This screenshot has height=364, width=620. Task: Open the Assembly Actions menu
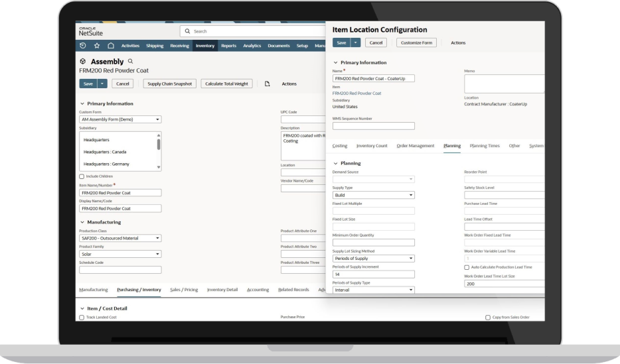click(289, 84)
